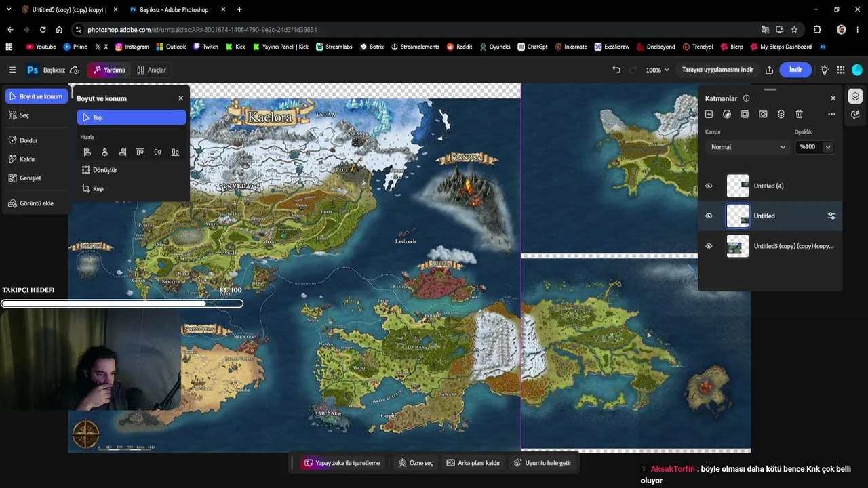Delete the selected layer

tap(799, 114)
